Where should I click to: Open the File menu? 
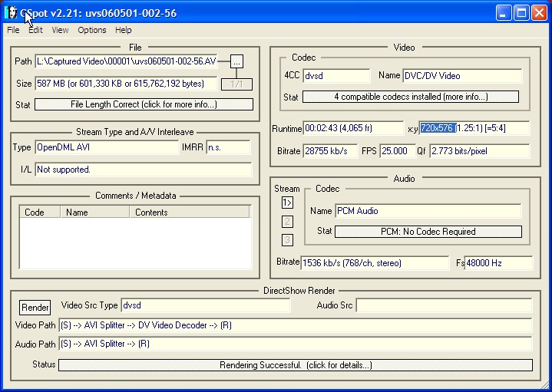pyautogui.click(x=13, y=30)
